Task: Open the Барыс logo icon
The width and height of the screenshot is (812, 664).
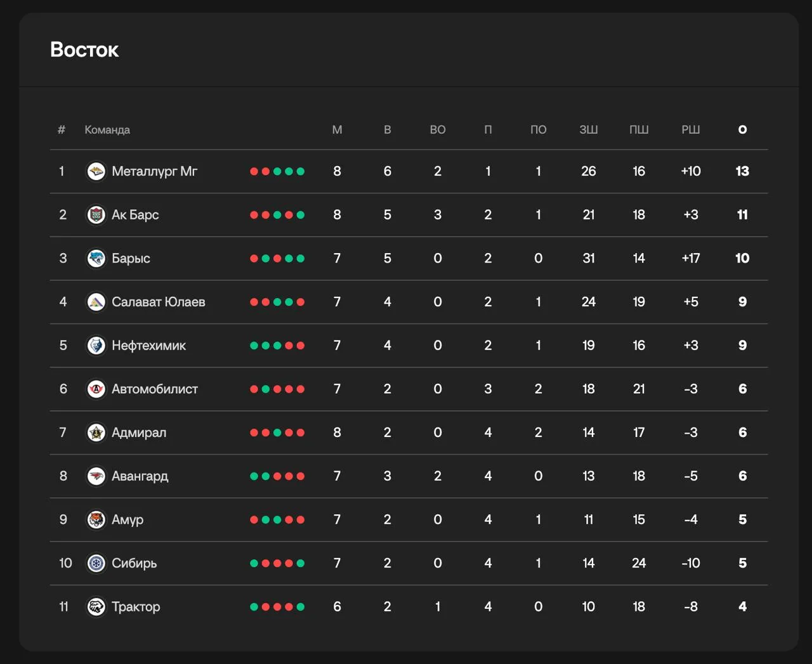Action: (96, 258)
